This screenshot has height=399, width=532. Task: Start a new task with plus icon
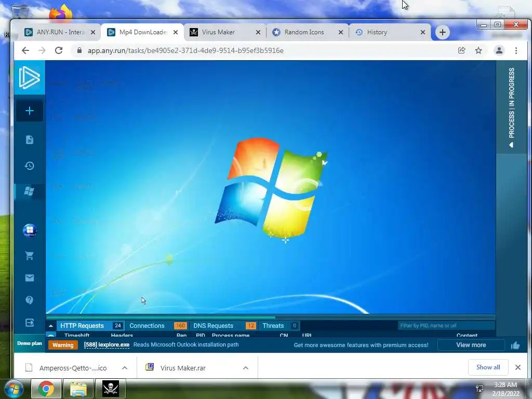tap(30, 111)
